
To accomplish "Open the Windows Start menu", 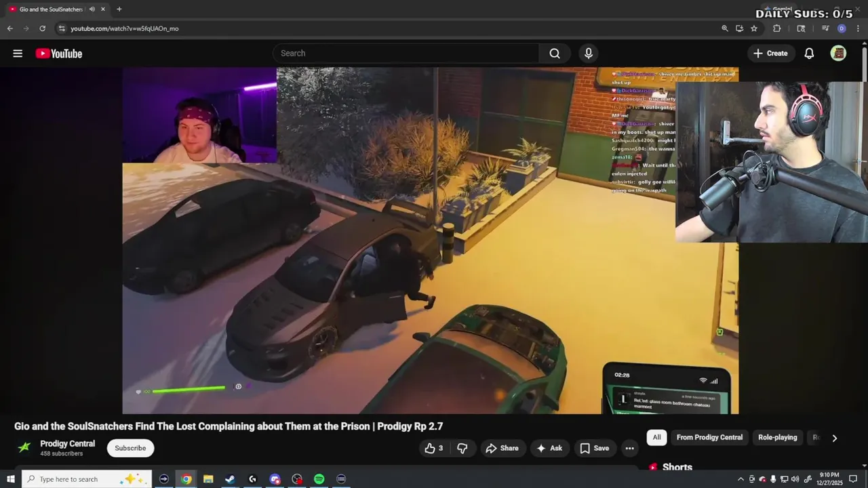I will tap(10, 479).
